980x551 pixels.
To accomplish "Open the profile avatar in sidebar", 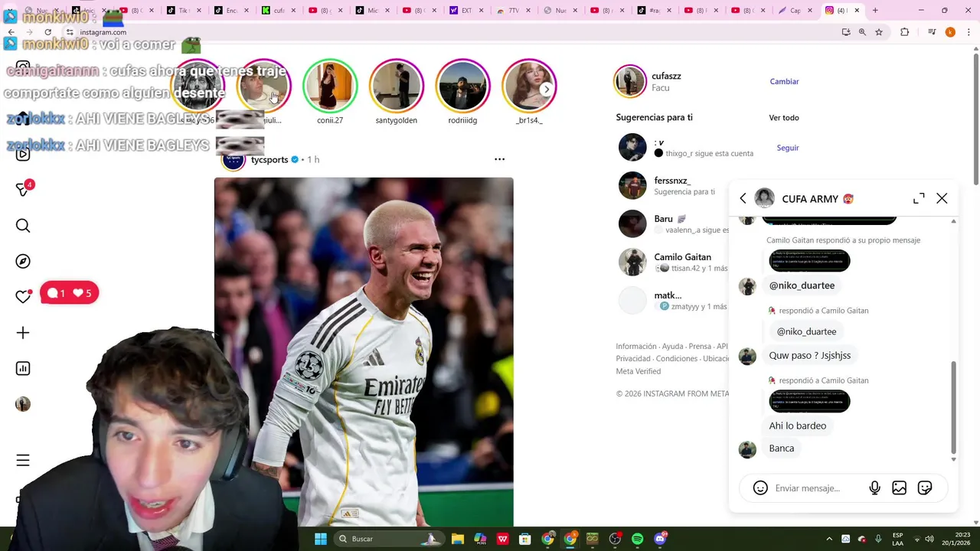I will click(x=23, y=404).
